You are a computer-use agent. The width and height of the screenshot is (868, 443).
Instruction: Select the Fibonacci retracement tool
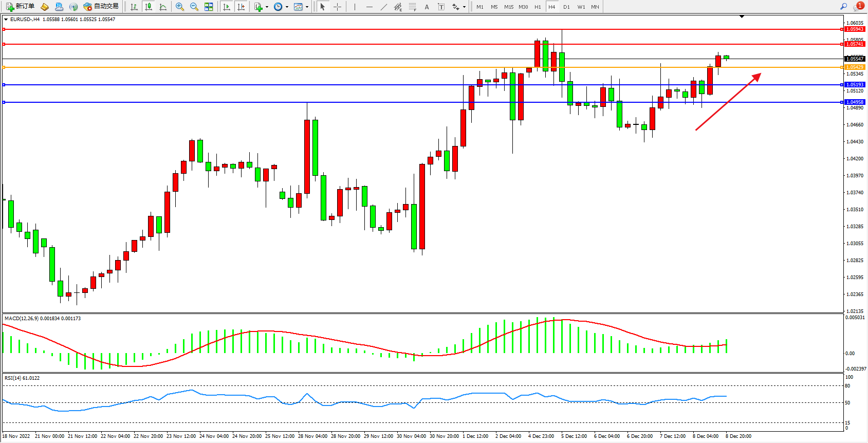click(x=412, y=7)
